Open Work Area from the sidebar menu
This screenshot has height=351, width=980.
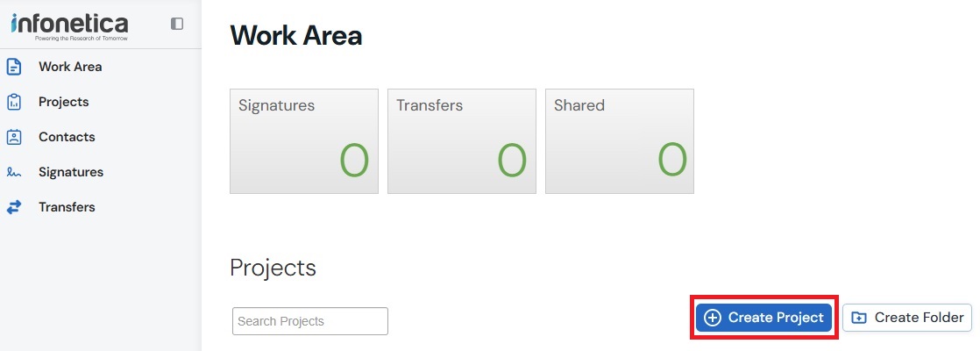click(x=70, y=67)
